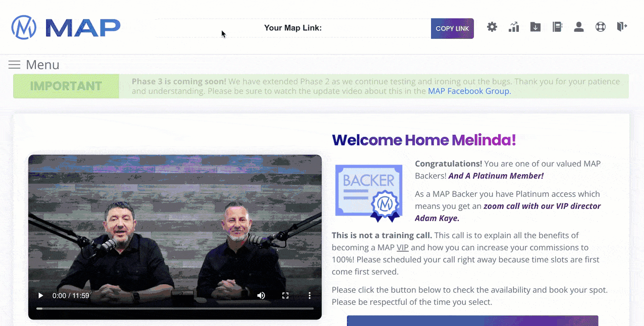Click the MAP logo
The image size is (644, 326).
pyautogui.click(x=66, y=27)
